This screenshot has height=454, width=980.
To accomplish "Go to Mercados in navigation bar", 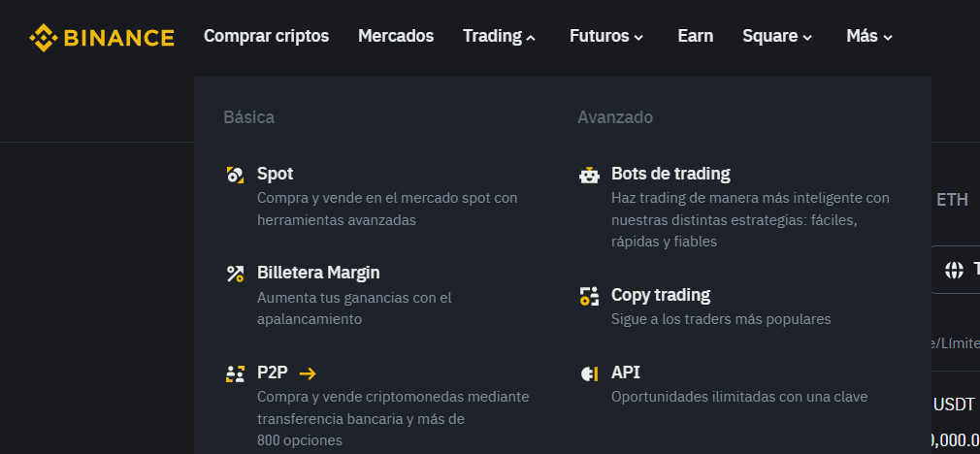I will (396, 37).
